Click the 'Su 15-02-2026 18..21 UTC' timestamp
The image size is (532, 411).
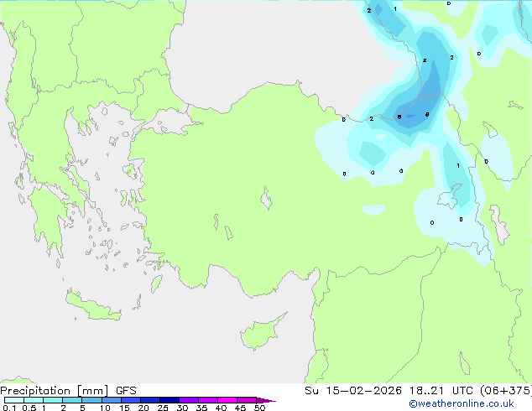(x=390, y=391)
